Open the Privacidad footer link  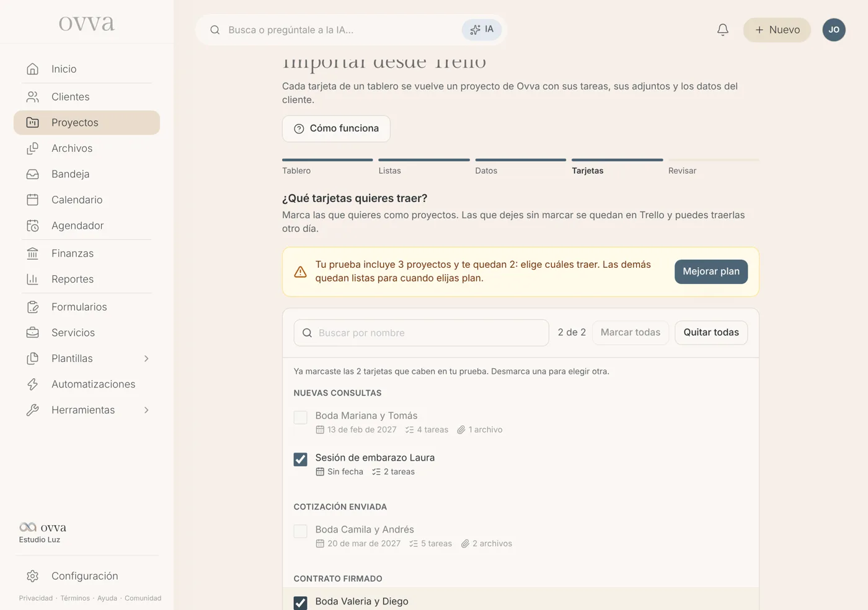[36, 598]
